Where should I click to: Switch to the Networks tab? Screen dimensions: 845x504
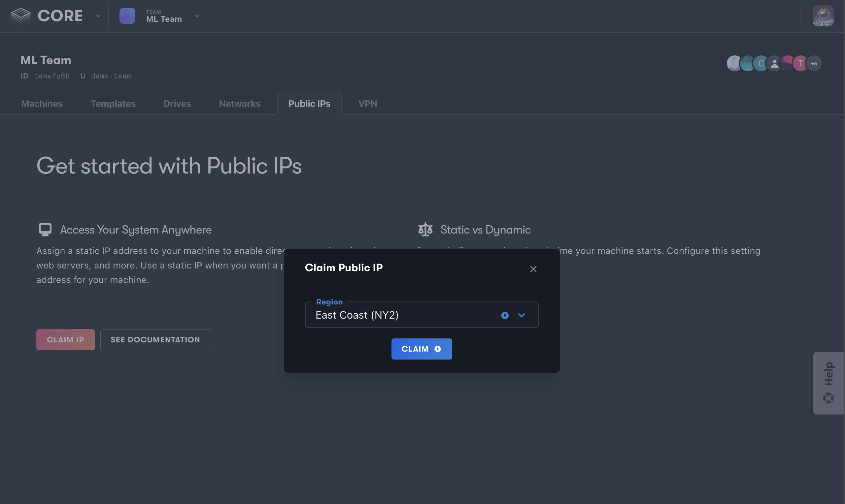pos(239,103)
